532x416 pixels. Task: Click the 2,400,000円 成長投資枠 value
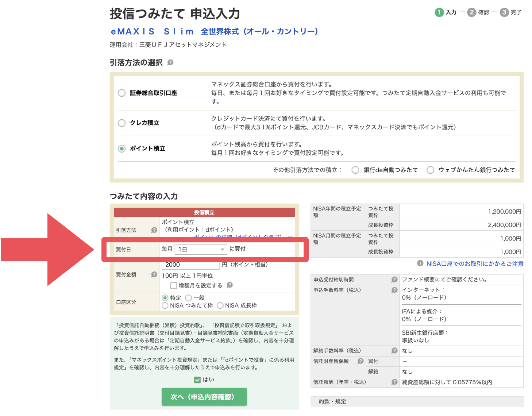pos(505,225)
